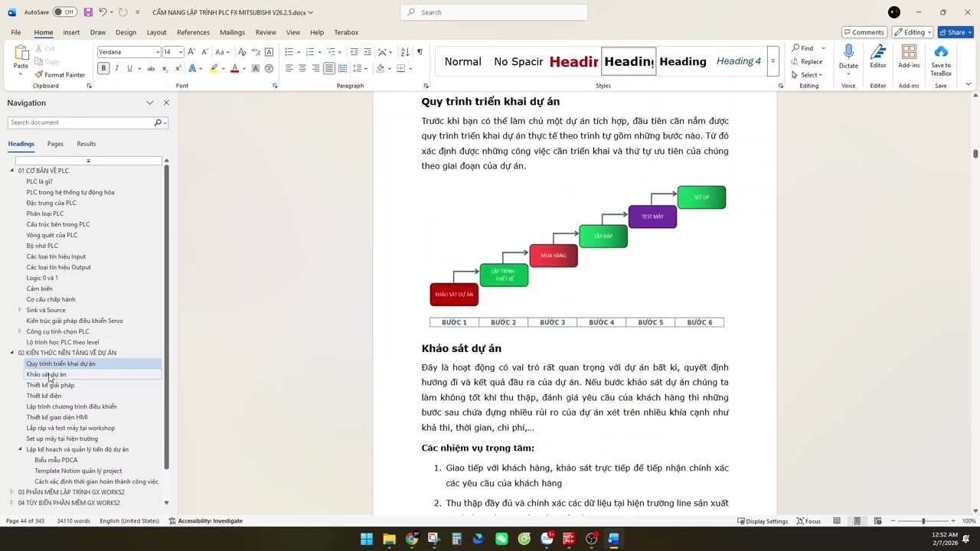Viewport: 980px width, 551px height.
Task: Switch to Print Layout view in status bar
Action: click(857, 521)
